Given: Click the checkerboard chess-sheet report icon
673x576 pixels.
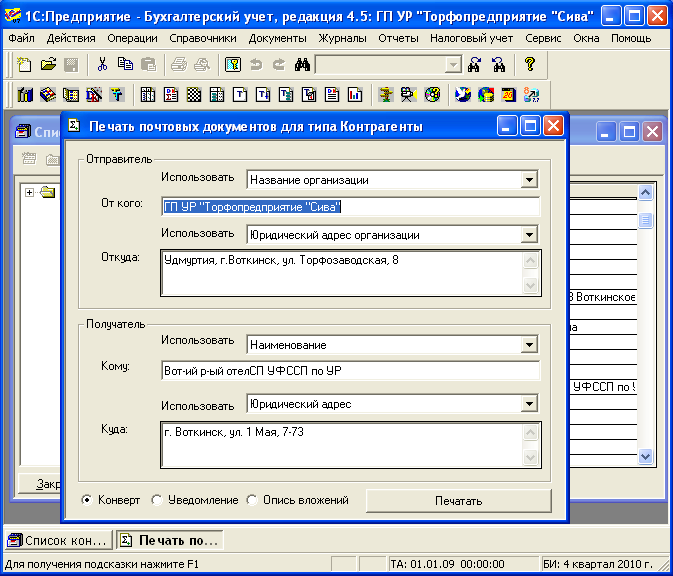Looking at the screenshot, I should pos(194,94).
